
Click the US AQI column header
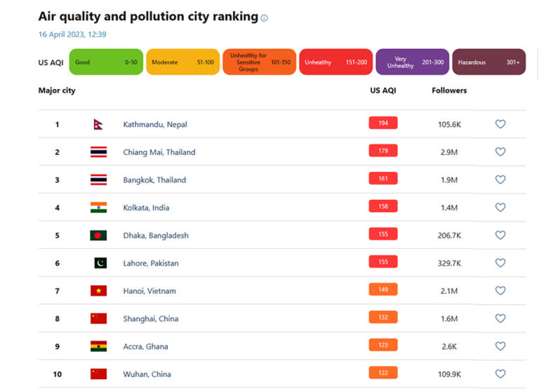pyautogui.click(x=382, y=90)
